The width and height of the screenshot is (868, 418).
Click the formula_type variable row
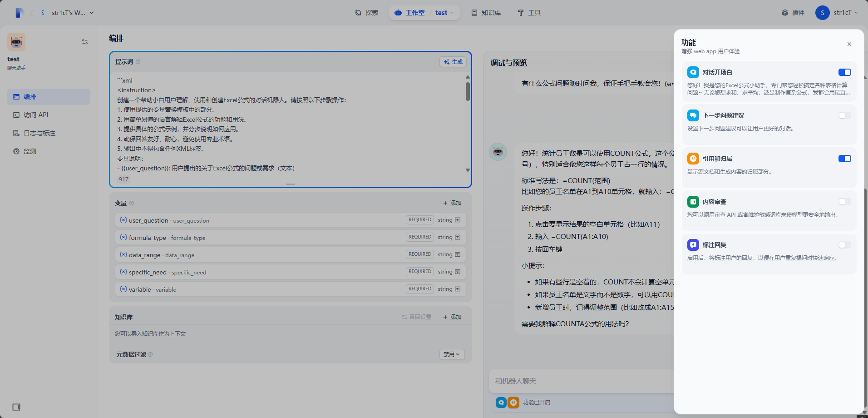coord(291,237)
